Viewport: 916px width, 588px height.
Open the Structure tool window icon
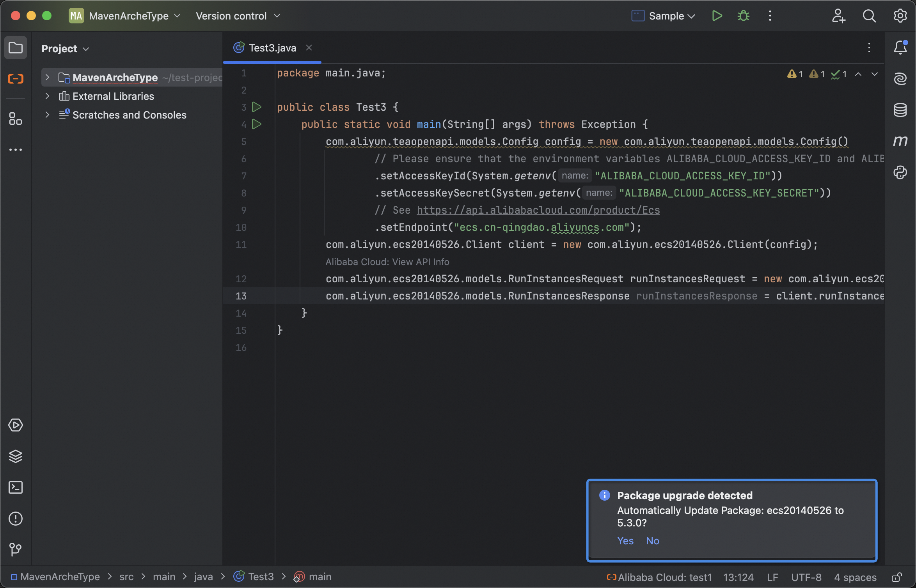[x=16, y=119]
